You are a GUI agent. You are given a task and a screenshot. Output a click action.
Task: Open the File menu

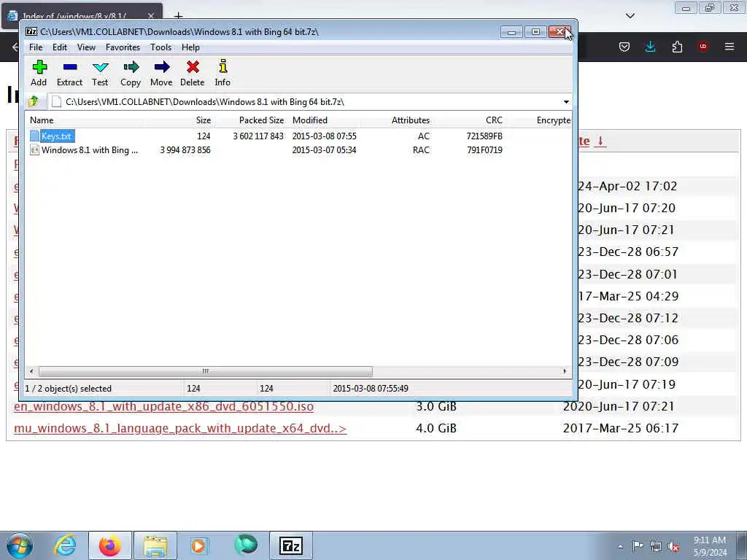click(36, 47)
